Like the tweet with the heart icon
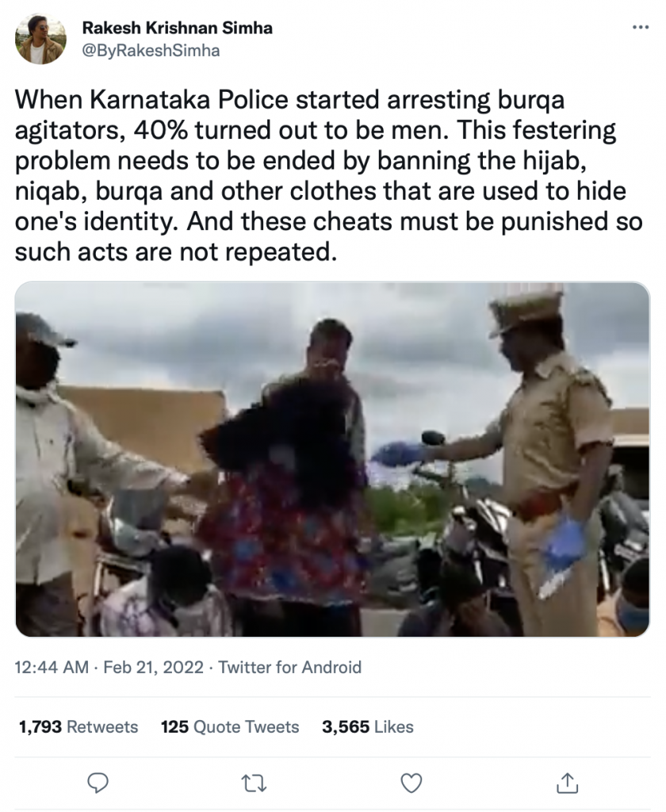Screen dimensions: 666x812 point(411,783)
